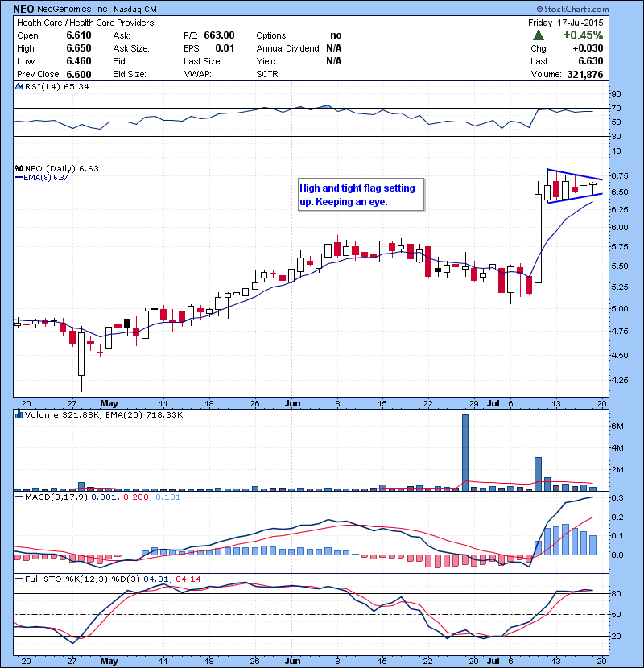Click the RSI(14) 65.34 label
The width and height of the screenshot is (644, 668).
57,86
